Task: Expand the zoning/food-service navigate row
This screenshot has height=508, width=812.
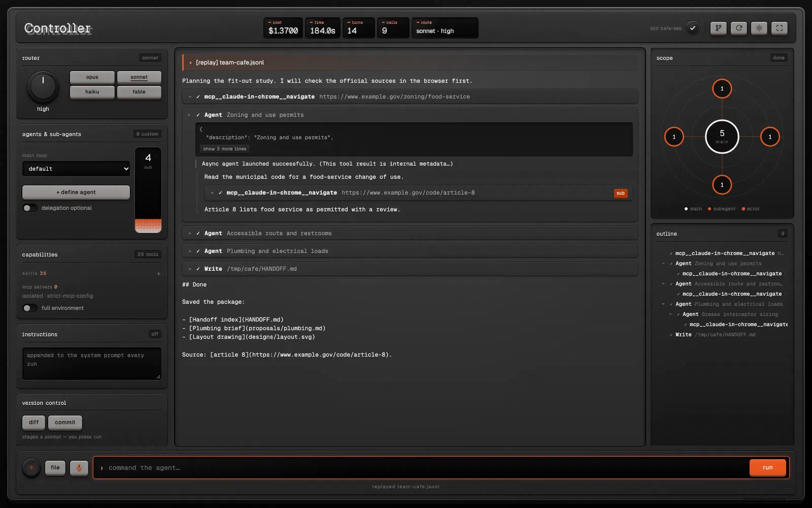Action: pos(410,97)
